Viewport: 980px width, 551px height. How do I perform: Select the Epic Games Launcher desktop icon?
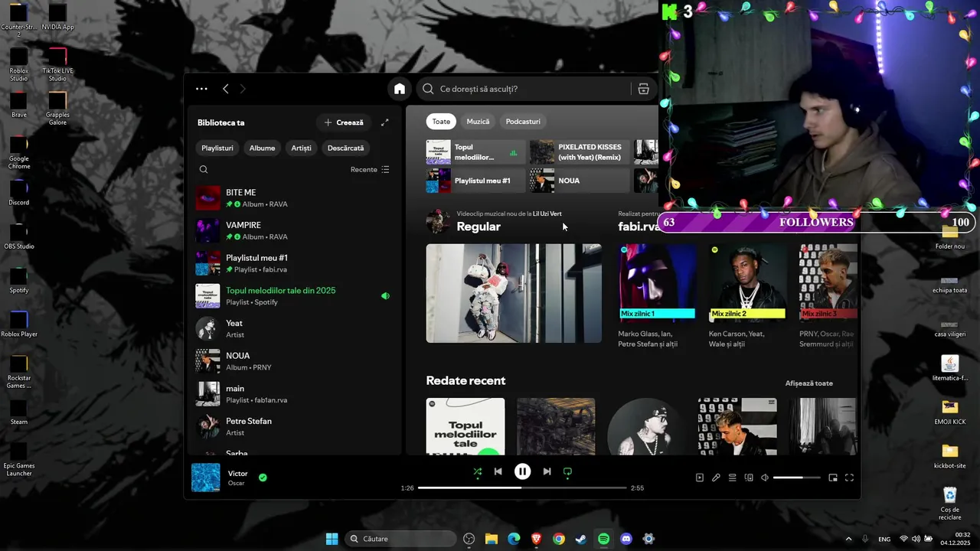click(x=19, y=459)
